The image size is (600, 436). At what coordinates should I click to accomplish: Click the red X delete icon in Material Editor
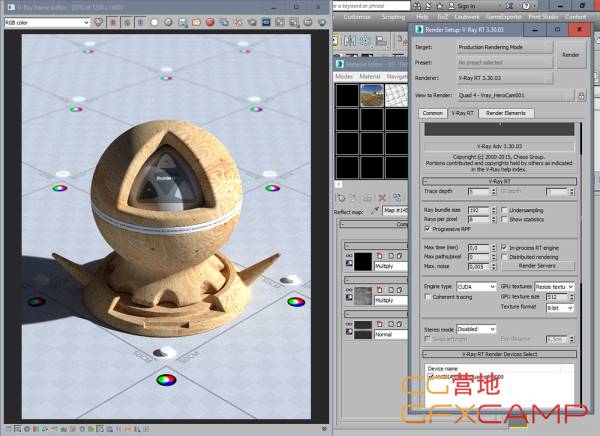382,198
